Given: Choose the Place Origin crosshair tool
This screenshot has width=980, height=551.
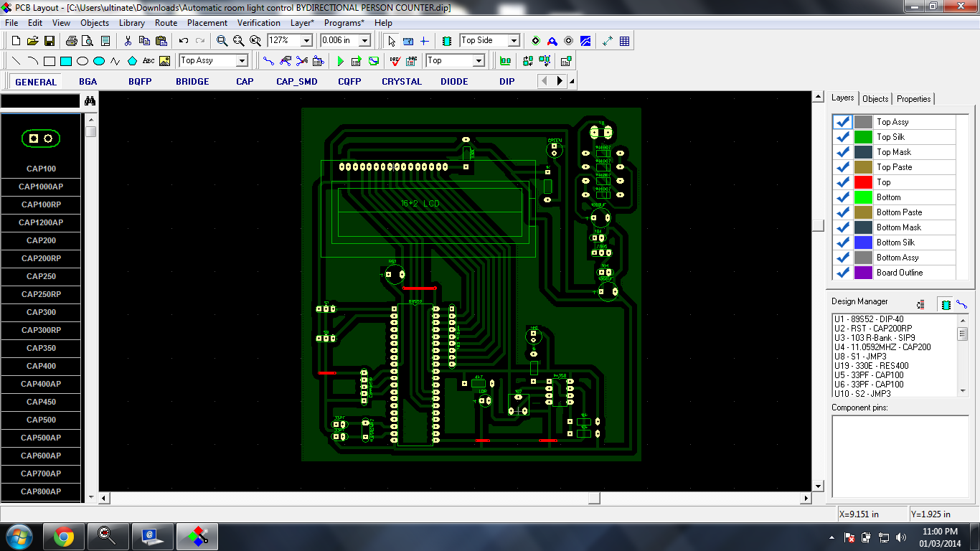Looking at the screenshot, I should pyautogui.click(x=425, y=41).
